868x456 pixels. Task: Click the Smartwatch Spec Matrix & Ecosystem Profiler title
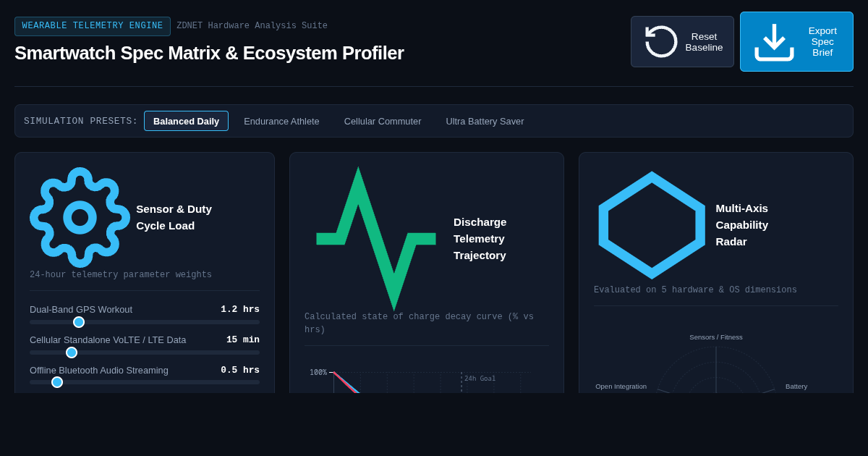pyautogui.click(x=209, y=53)
